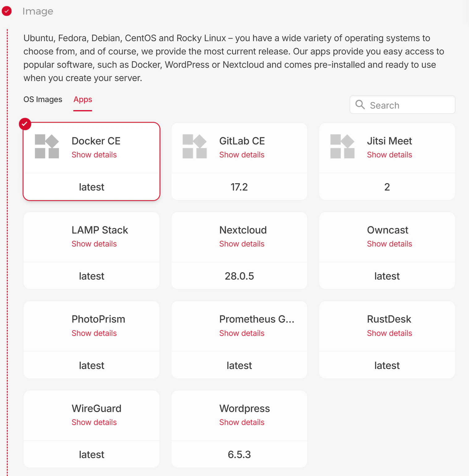Screen dimensions: 469x476
Task: Choose Prometheus G... version latest
Action: click(239, 365)
